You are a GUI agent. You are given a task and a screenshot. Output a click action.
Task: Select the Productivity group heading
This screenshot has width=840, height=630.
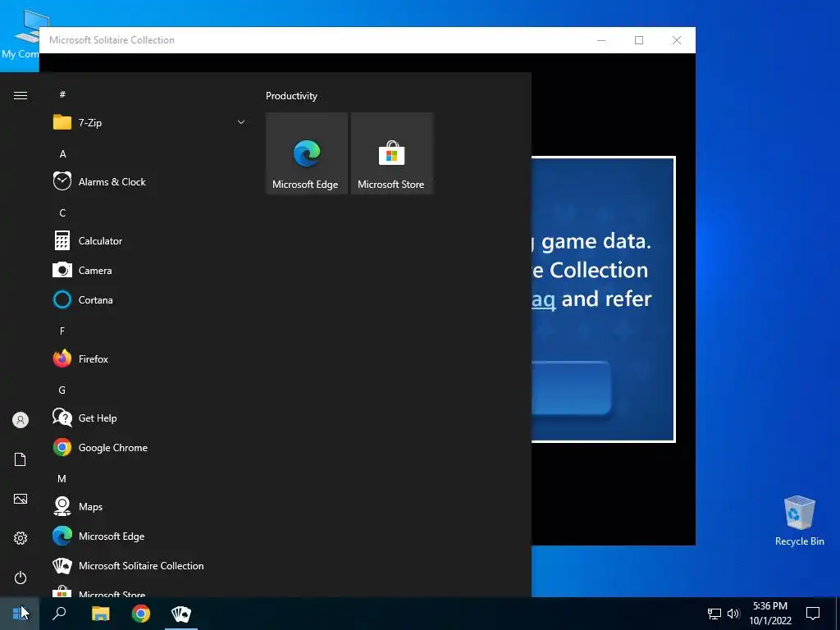tap(291, 96)
